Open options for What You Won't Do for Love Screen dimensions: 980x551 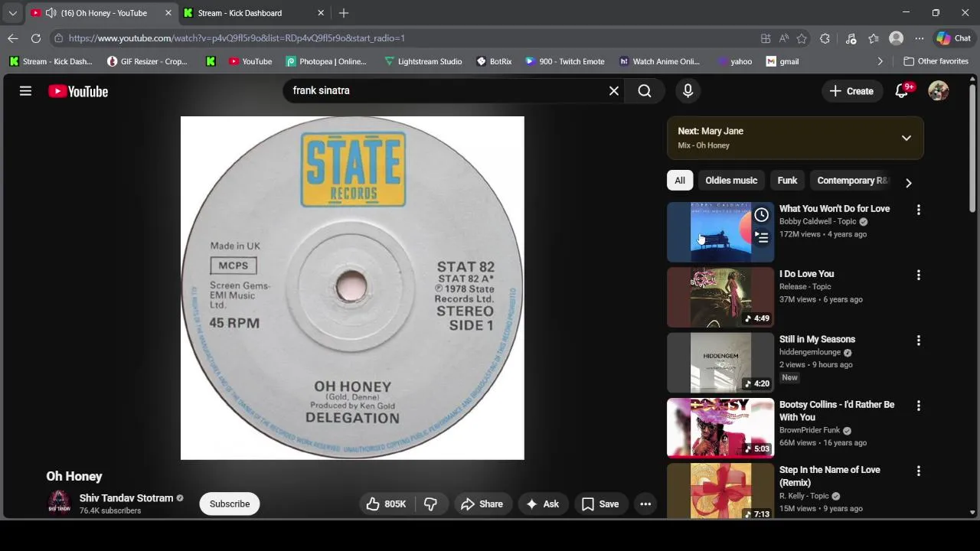click(919, 210)
